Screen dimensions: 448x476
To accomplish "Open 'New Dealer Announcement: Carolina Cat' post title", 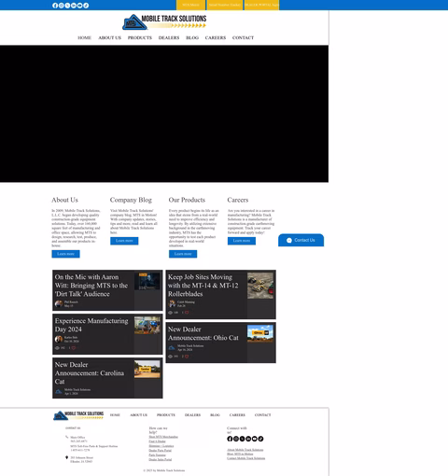I will pyautogui.click(x=90, y=373).
